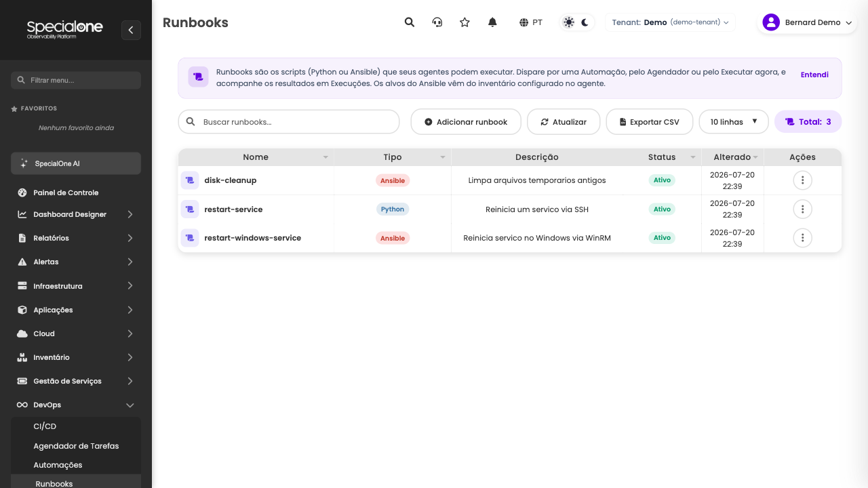The image size is (868, 488).
Task: Open Tipo column filter arrow
Action: [x=443, y=157]
